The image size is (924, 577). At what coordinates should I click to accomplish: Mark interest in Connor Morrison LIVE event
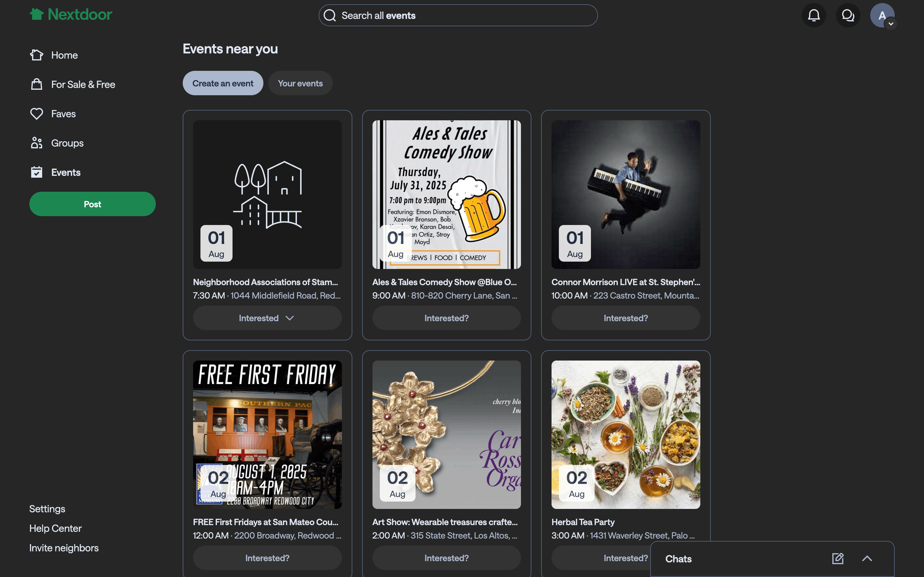pos(625,318)
